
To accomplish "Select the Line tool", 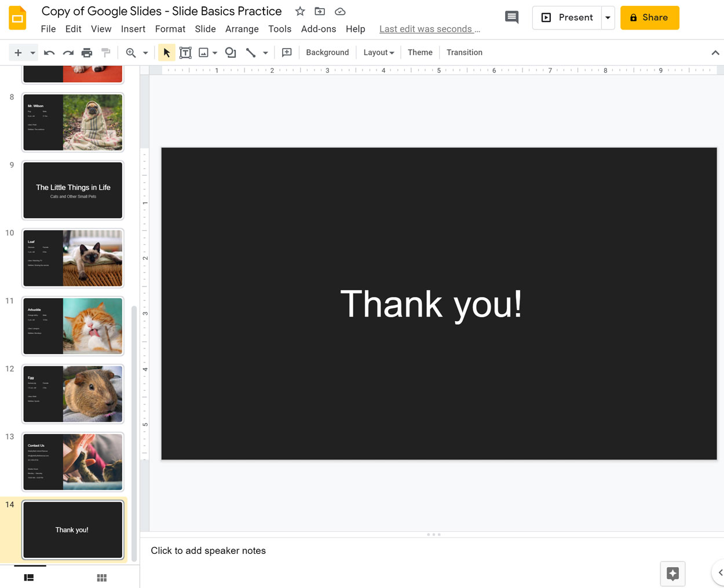I will [250, 52].
